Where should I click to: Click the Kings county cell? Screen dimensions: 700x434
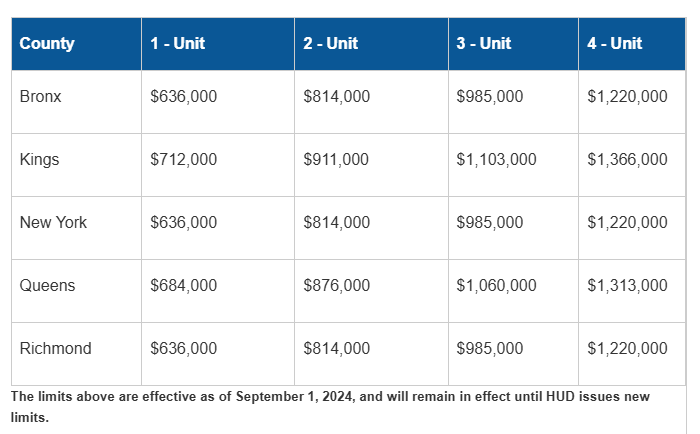click(76, 165)
